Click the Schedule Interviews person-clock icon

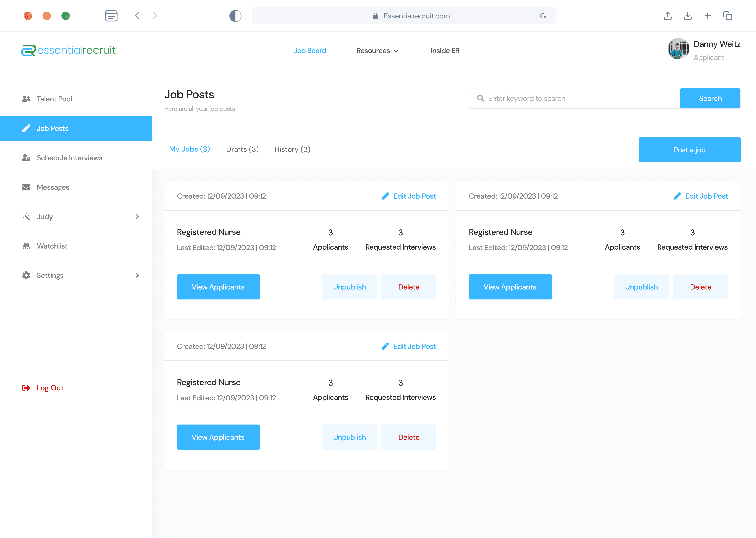[26, 158]
